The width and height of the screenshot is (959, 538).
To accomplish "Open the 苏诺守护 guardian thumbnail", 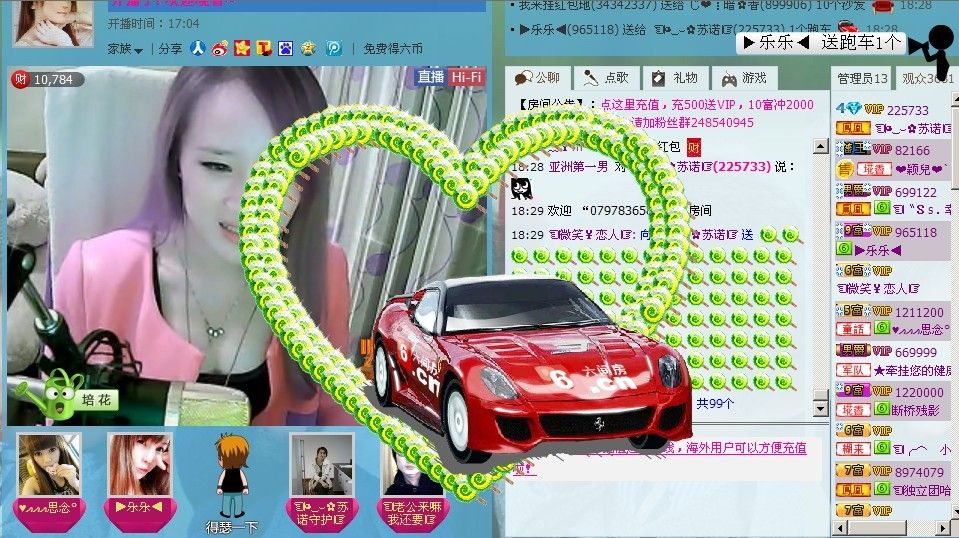I will click(322, 482).
